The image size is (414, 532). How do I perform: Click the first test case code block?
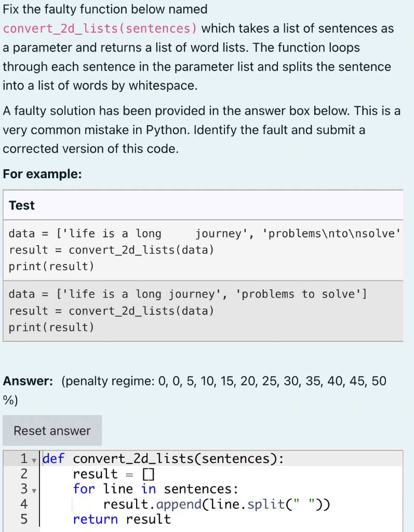click(x=156, y=249)
